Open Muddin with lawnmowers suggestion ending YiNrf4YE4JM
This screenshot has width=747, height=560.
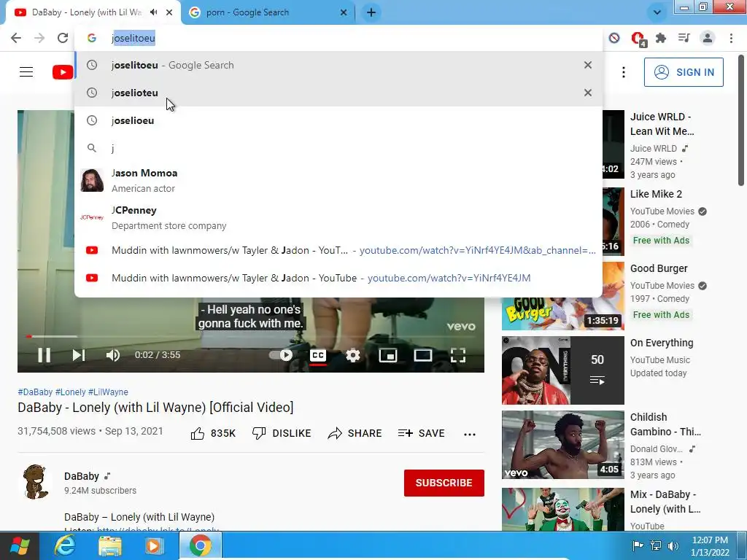click(x=338, y=278)
